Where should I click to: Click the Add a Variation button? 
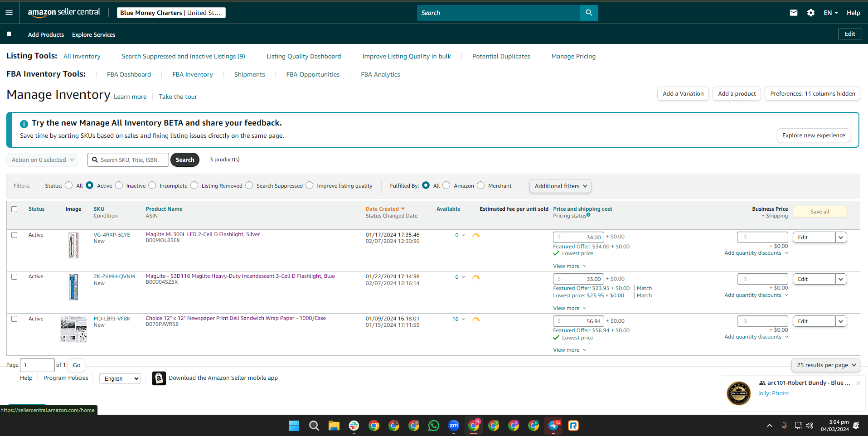pos(683,94)
